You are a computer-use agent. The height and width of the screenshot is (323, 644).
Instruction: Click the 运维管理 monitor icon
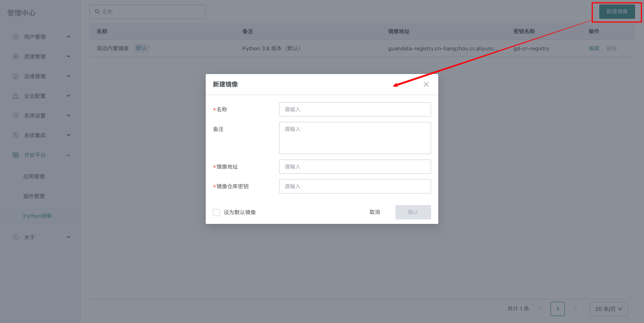(15, 76)
